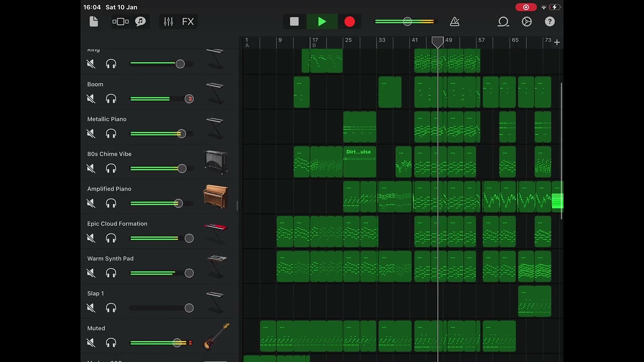Select the Warm Synth Pad track name
The image size is (644, 362).
point(110,258)
